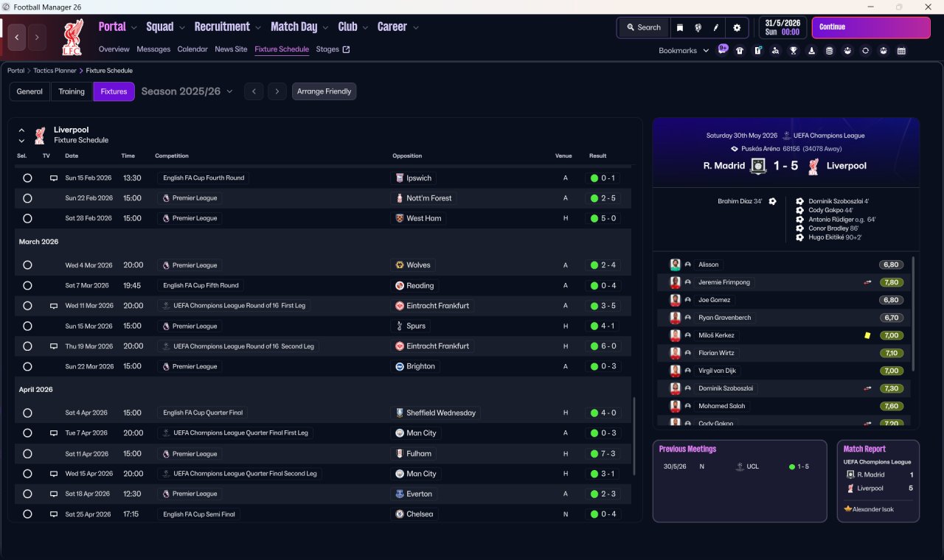Click Miloš Kerkez's yellow card icon
This screenshot has height=560, width=944.
tap(868, 335)
